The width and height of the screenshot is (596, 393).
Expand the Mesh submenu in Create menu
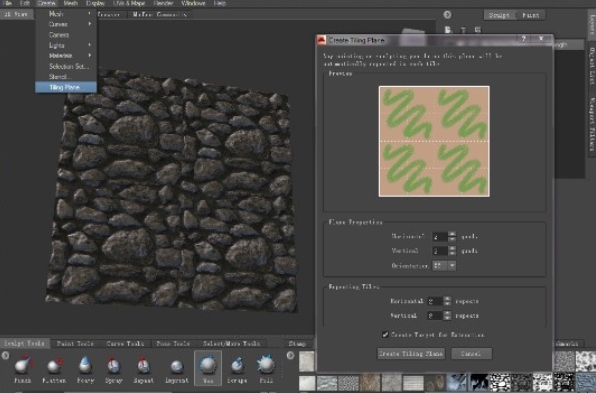(x=66, y=14)
